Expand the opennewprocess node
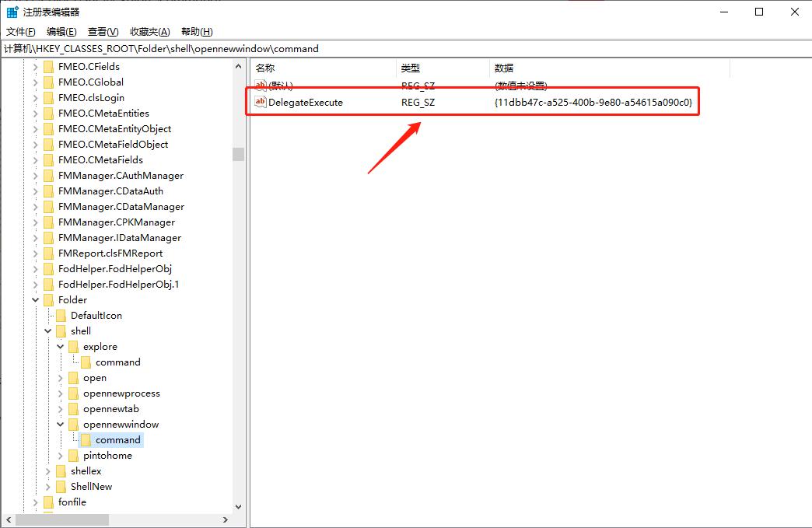 [x=60, y=393]
